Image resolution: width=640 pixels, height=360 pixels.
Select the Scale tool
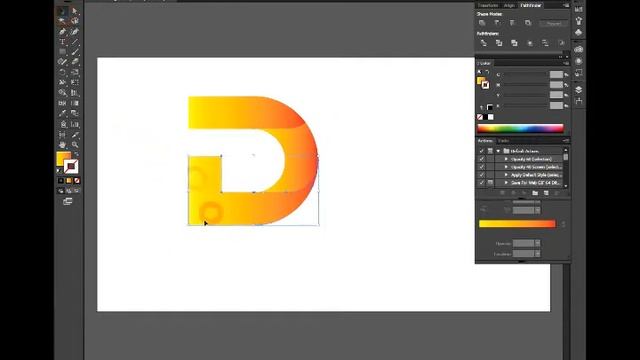coord(75,72)
